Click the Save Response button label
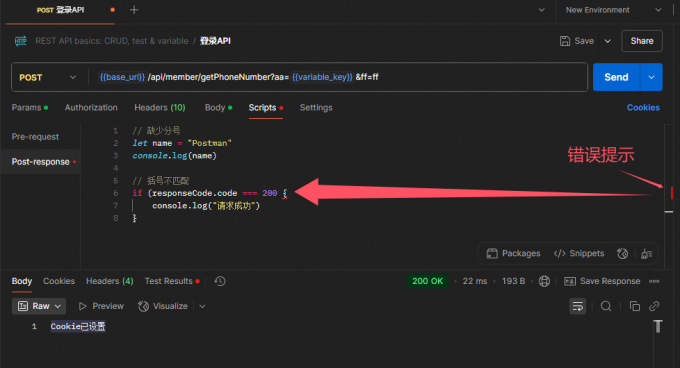This screenshot has width=680, height=368. coord(610,281)
